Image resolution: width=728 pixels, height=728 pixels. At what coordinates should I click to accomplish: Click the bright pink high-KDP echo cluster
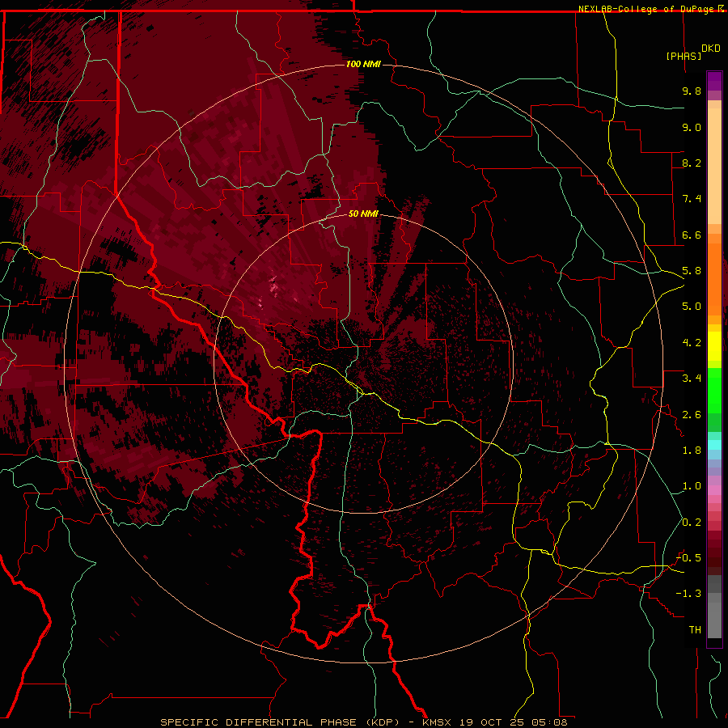pyautogui.click(x=273, y=285)
